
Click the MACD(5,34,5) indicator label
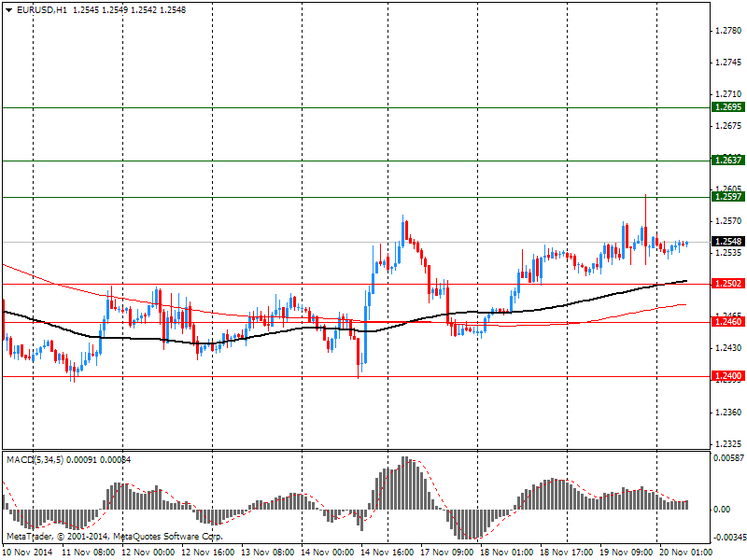click(x=35, y=460)
